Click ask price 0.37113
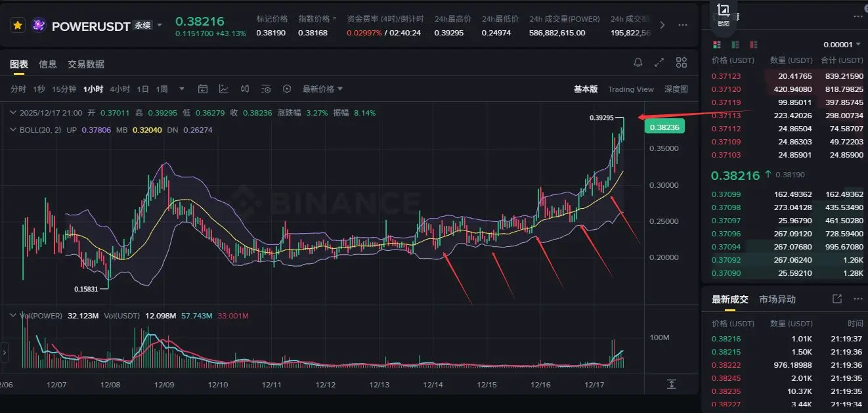The height and width of the screenshot is (413, 868). point(726,116)
